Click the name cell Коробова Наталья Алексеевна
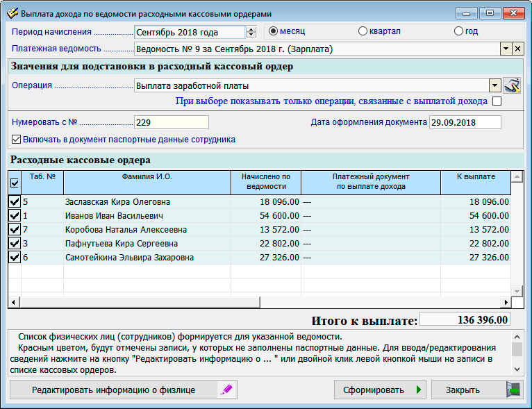Image resolution: width=532 pixels, height=409 pixels. click(x=147, y=230)
